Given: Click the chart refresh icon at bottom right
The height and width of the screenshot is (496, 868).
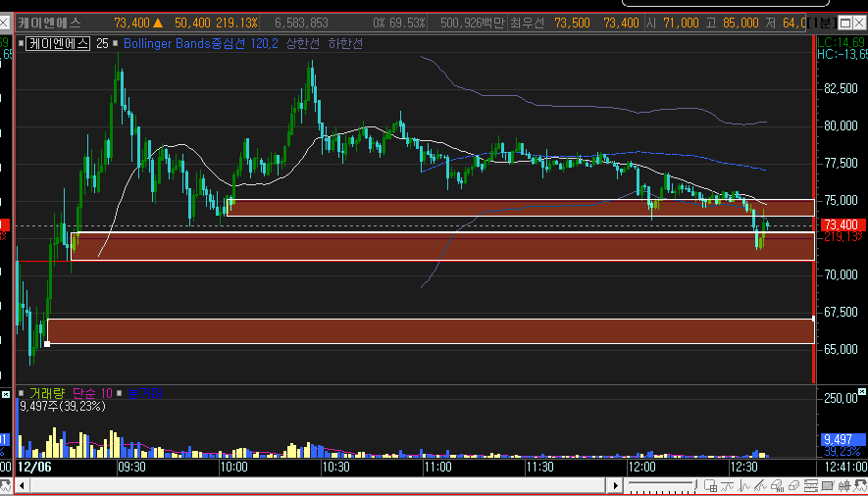Looking at the screenshot, I should coord(861,486).
